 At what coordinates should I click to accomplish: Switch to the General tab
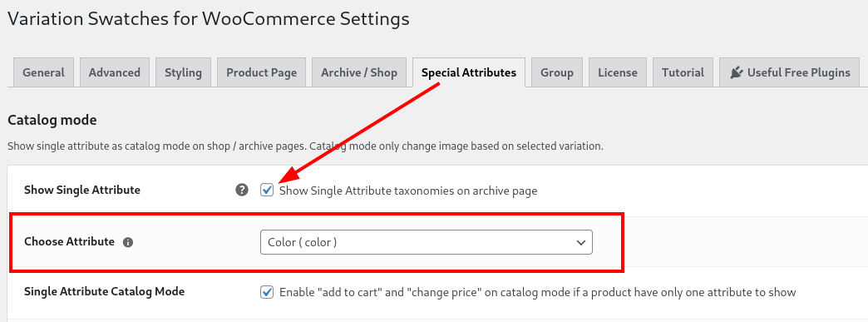[x=43, y=72]
